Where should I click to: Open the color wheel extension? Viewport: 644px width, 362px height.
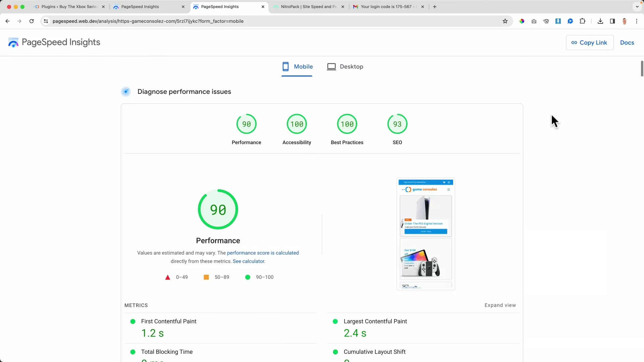[522, 21]
